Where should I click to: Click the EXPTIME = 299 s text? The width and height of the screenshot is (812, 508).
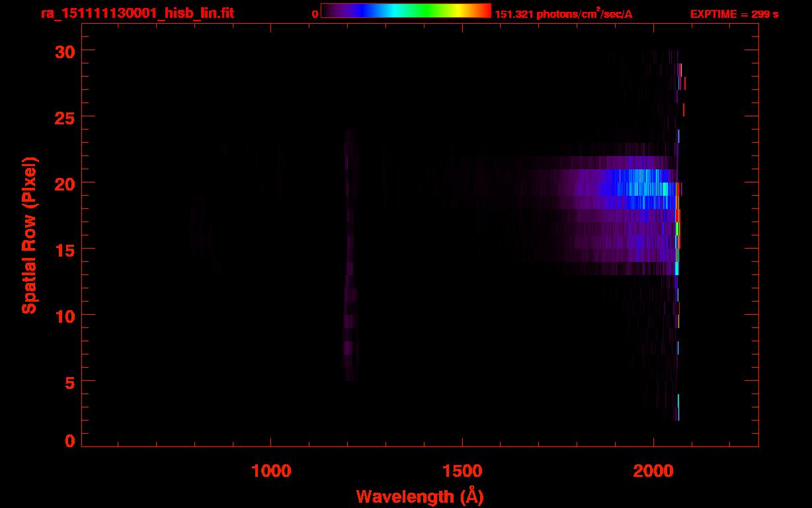(x=734, y=14)
